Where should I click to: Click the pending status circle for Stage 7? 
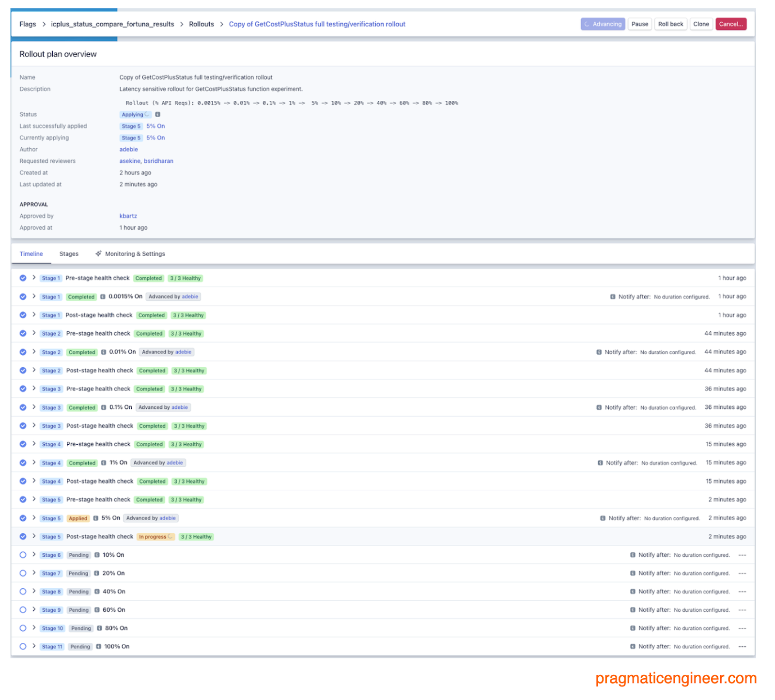click(23, 573)
